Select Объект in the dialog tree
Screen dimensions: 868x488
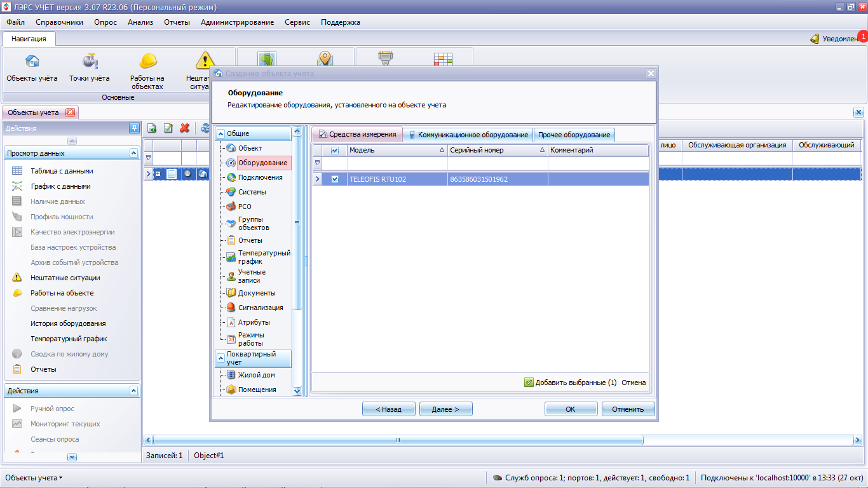[x=250, y=148]
